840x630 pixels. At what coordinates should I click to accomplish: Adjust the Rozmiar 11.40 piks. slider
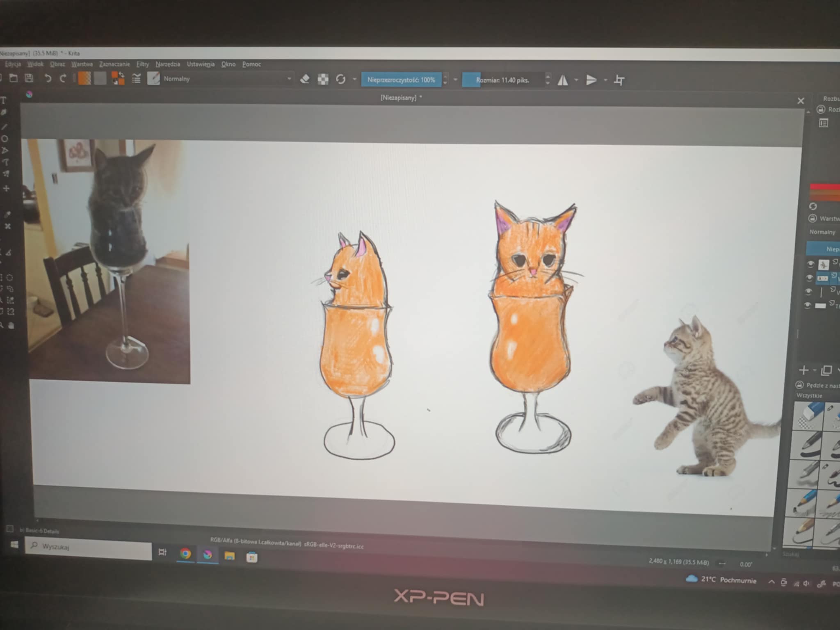tap(503, 80)
